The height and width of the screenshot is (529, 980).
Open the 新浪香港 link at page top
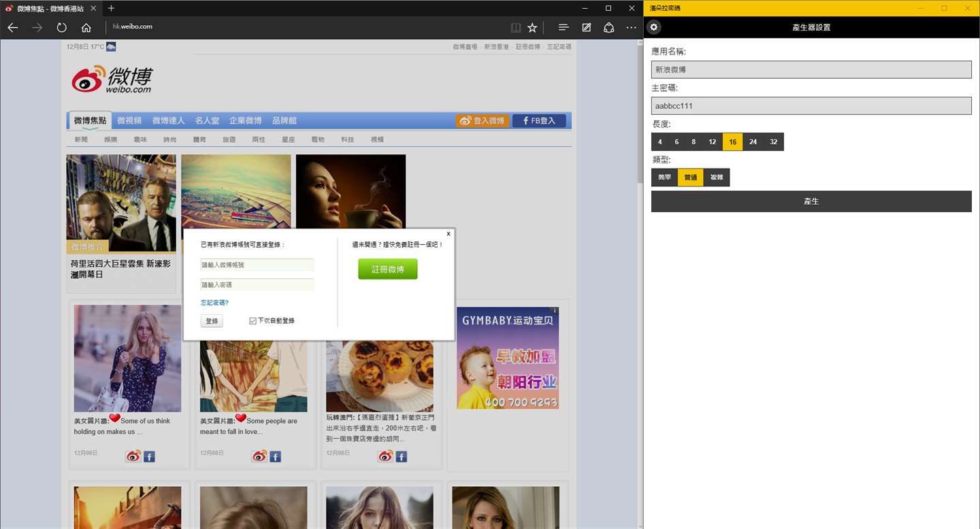pyautogui.click(x=496, y=47)
